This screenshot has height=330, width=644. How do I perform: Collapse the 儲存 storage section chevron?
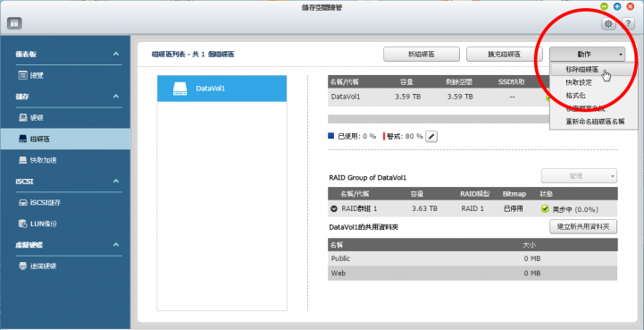coord(116,97)
